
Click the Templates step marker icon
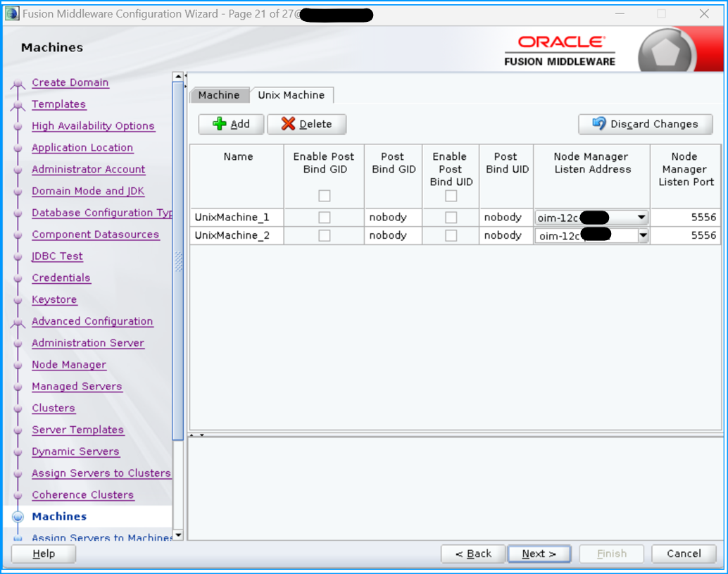pyautogui.click(x=18, y=106)
